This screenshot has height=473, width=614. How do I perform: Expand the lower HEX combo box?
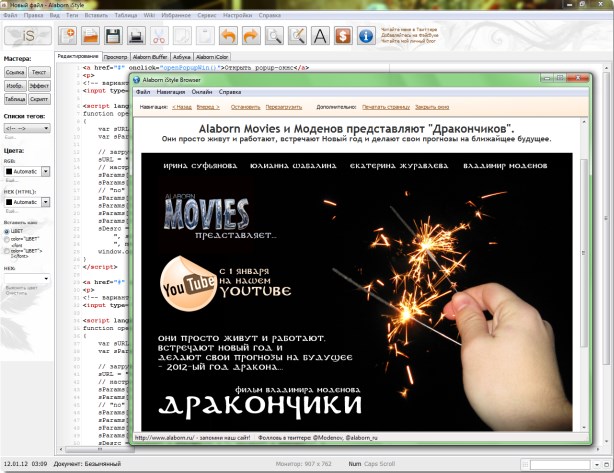point(47,278)
